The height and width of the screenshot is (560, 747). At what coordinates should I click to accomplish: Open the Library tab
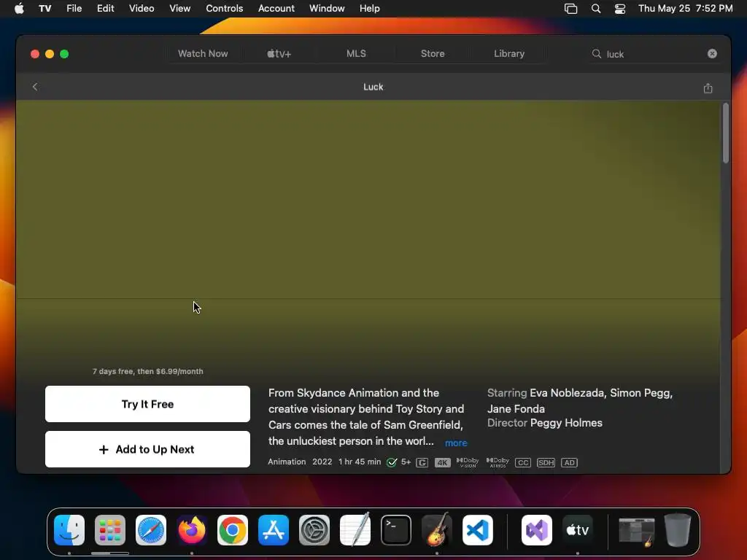coord(509,54)
